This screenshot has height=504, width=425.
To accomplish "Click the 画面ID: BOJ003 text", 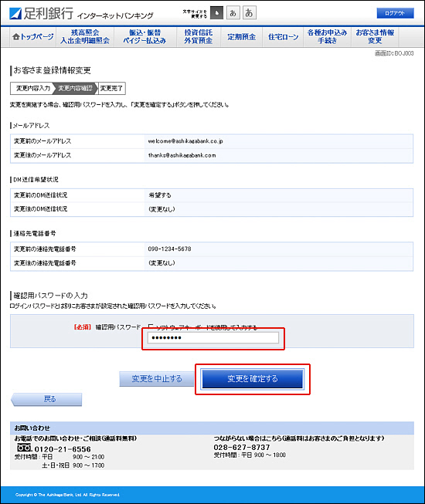I will [x=394, y=53].
